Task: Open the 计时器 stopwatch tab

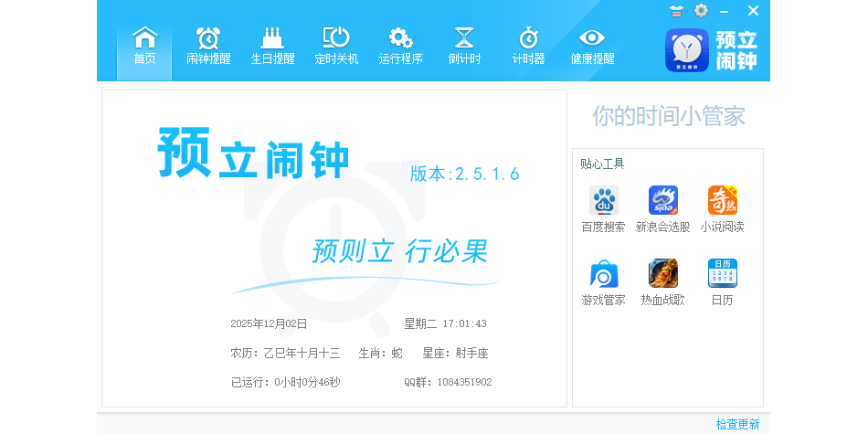Action: click(528, 47)
